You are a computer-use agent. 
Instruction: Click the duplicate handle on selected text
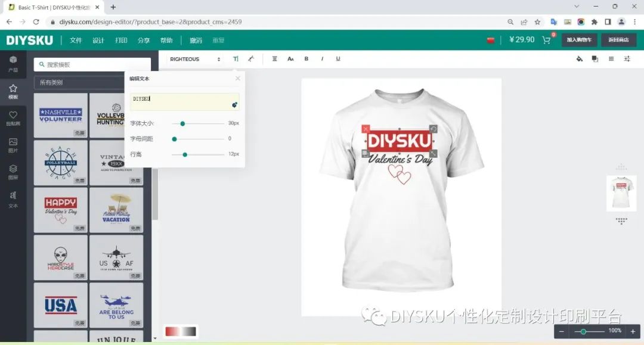[365, 153]
